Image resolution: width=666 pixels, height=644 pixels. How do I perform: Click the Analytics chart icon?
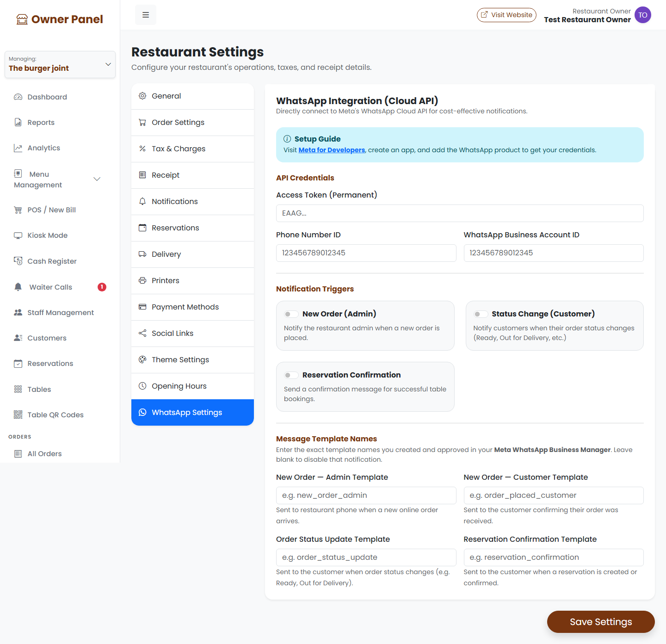tap(18, 148)
